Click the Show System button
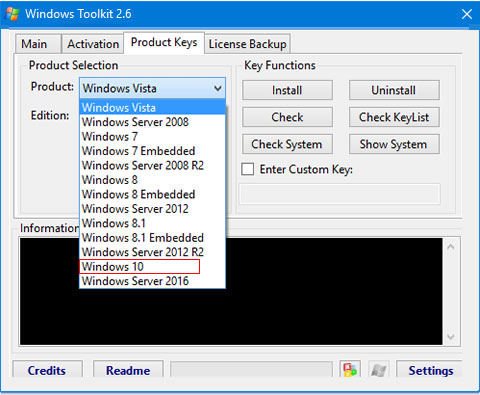The width and height of the screenshot is (480, 395). pyautogui.click(x=394, y=144)
